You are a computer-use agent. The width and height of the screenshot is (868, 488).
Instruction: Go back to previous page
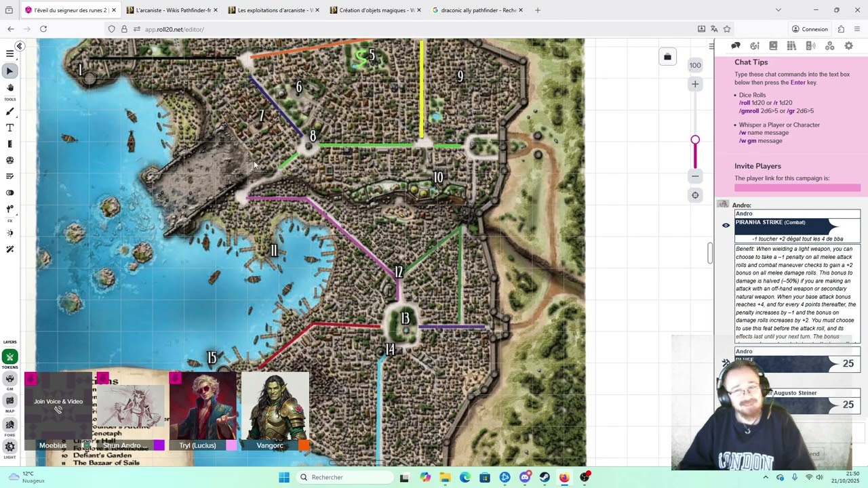(x=11, y=29)
